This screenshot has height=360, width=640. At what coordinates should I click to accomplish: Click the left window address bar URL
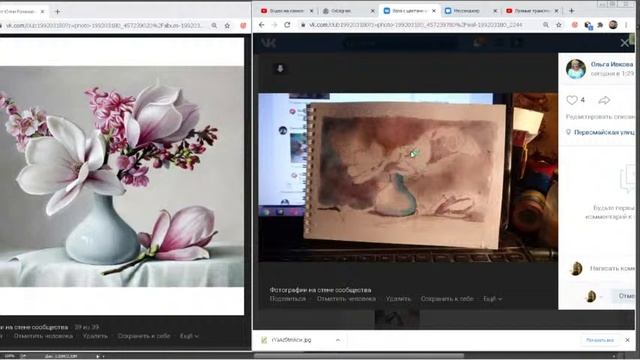104,25
